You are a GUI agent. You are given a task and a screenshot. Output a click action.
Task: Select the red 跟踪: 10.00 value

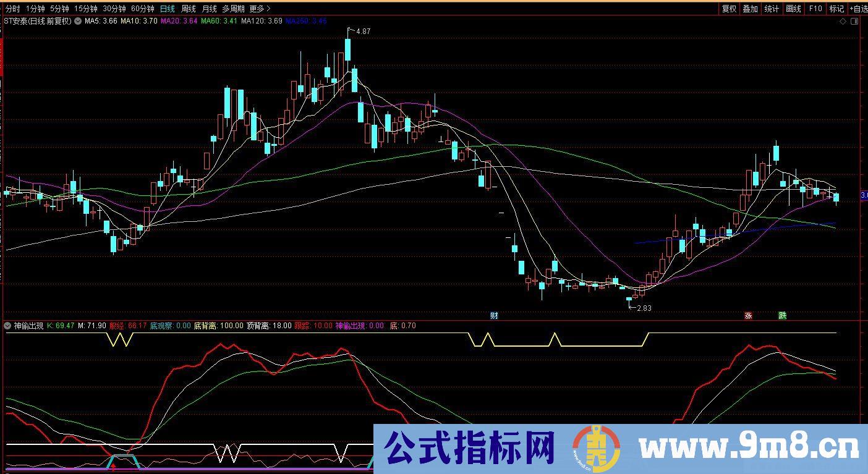click(x=313, y=326)
